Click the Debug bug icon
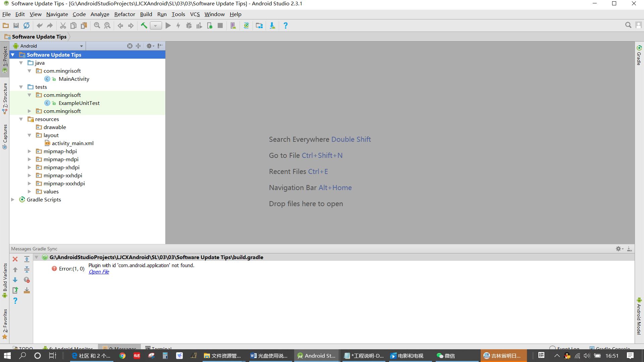The image size is (644, 362). (189, 25)
